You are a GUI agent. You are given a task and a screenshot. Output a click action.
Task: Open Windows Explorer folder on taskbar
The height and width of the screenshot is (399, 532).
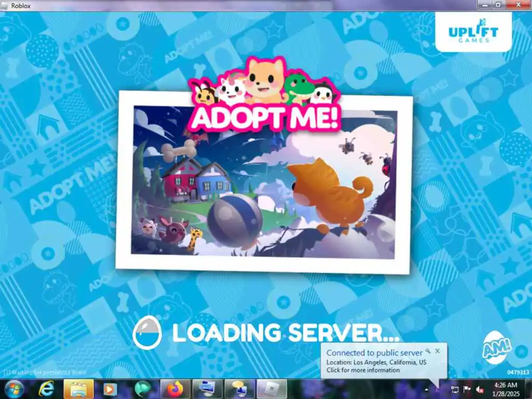79,389
